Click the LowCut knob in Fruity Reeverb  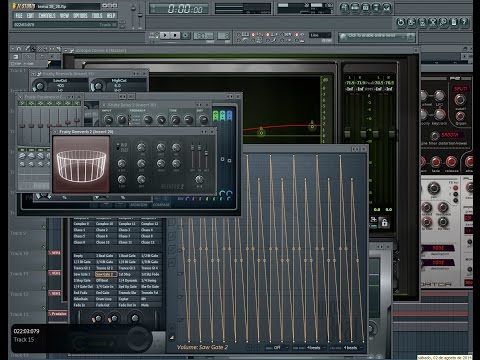pos(40,86)
